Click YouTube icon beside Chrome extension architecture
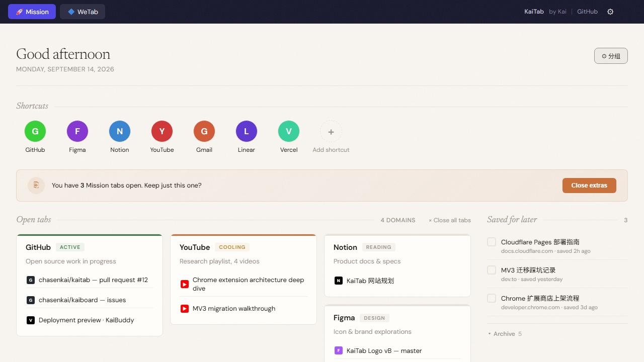This screenshot has width=644, height=362. 185,284
